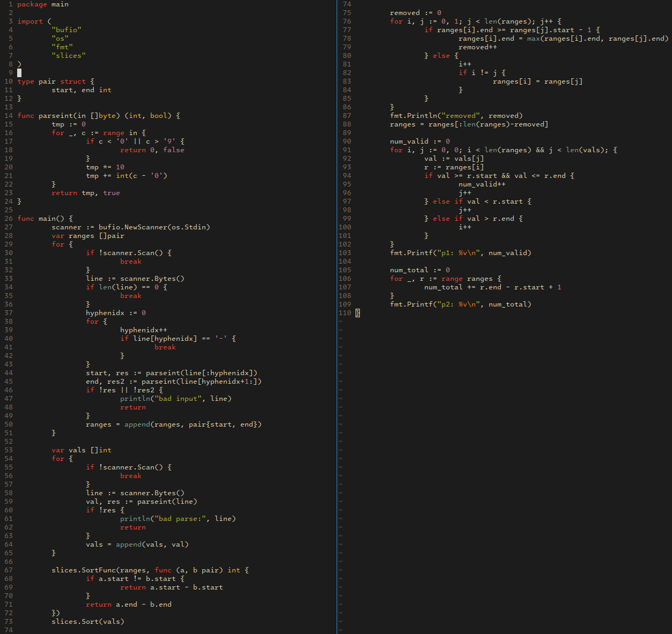Screen dimensions: 672x634
Task: Click the 'end, res2 := parseint' line
Action: point(174,382)
